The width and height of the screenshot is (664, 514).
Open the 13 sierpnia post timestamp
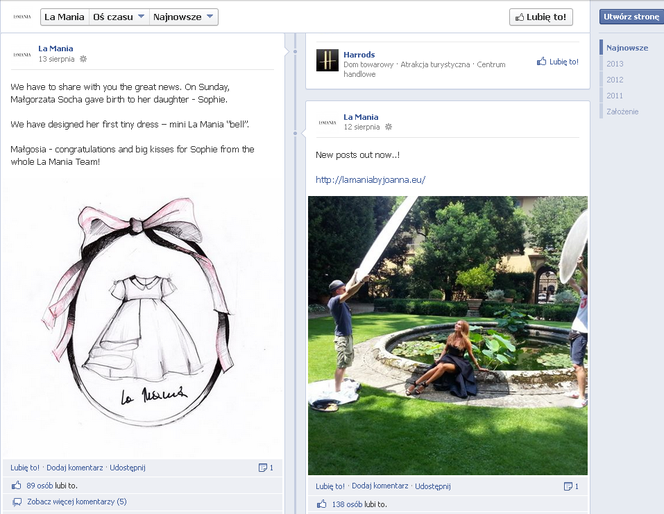[x=56, y=59]
